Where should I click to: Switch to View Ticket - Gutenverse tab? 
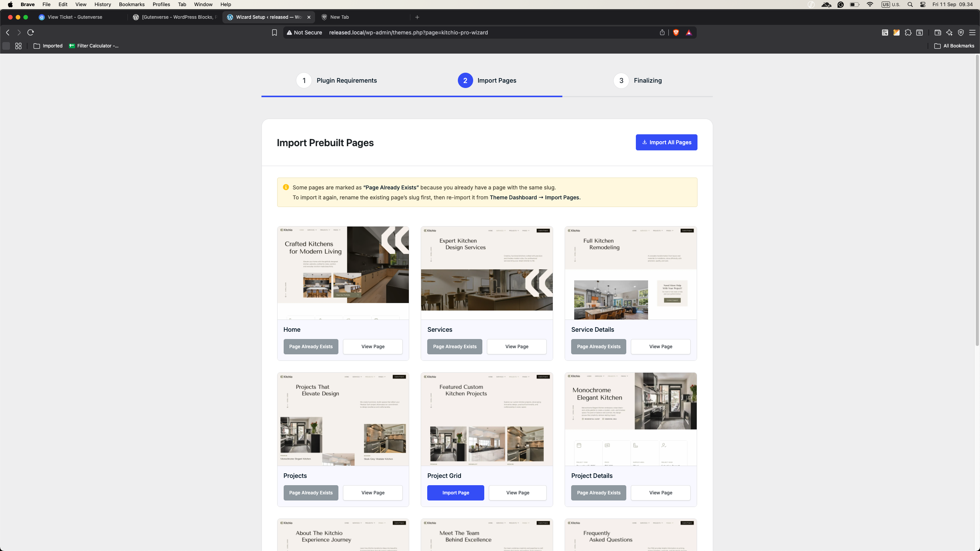[x=75, y=17]
